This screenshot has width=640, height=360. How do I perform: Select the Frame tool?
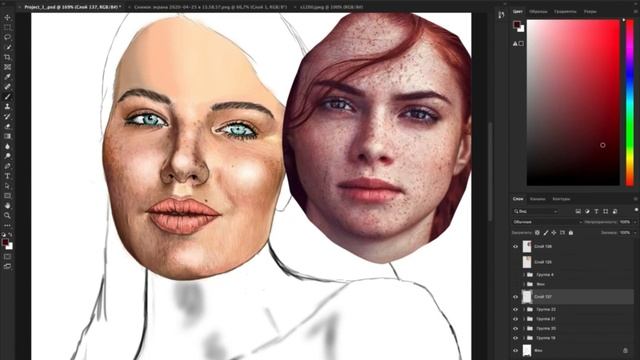7,67
